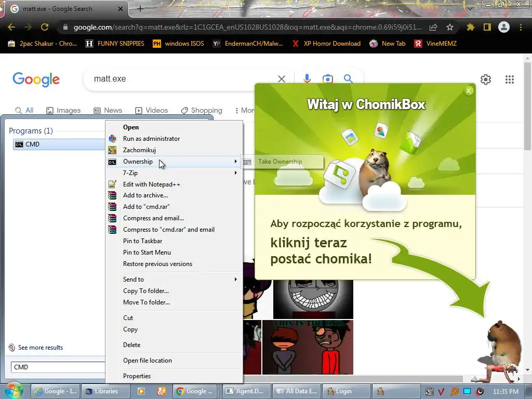Choose Add to "cmd.rar"
Screen dimensions: 532x399
tap(174, 207)
